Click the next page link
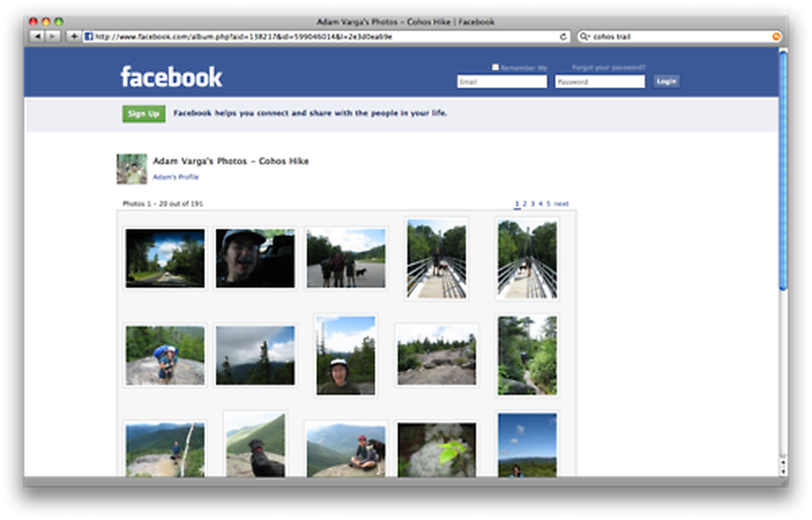Viewport: 812px width, 520px height. [x=561, y=204]
